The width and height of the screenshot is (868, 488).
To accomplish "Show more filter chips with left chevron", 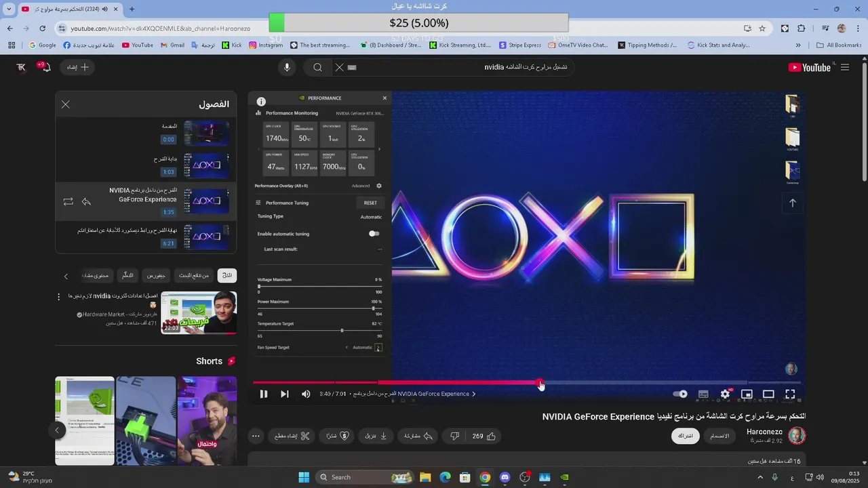I will point(66,276).
